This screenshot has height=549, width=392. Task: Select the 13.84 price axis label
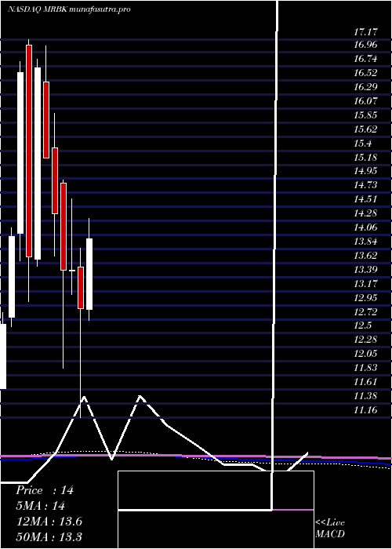click(x=365, y=242)
